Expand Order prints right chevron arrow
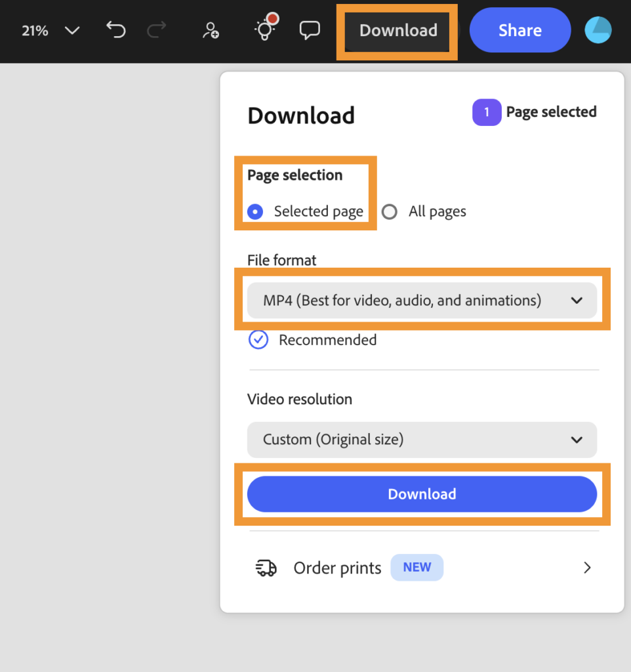The height and width of the screenshot is (672, 631). [587, 568]
